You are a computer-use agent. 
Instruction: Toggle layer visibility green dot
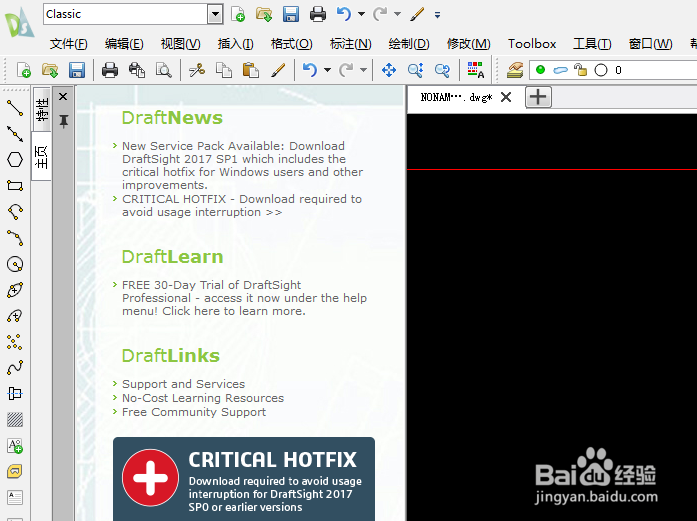pos(541,70)
